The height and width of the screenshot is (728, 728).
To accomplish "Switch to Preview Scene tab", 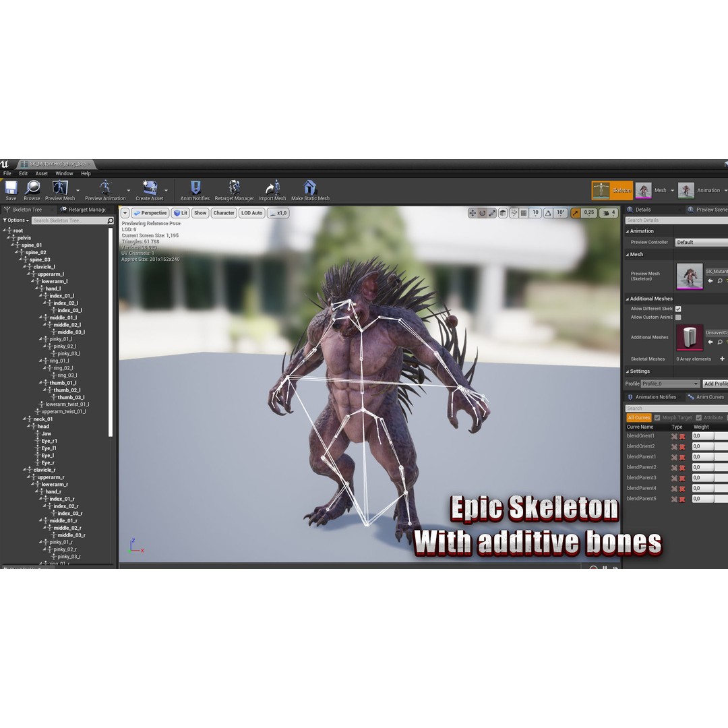I will [x=707, y=210].
